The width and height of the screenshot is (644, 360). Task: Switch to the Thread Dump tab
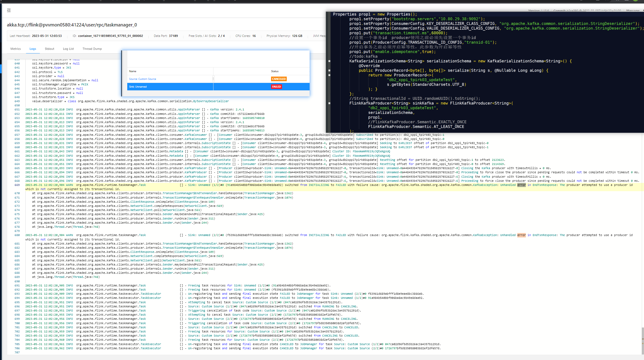click(x=92, y=49)
